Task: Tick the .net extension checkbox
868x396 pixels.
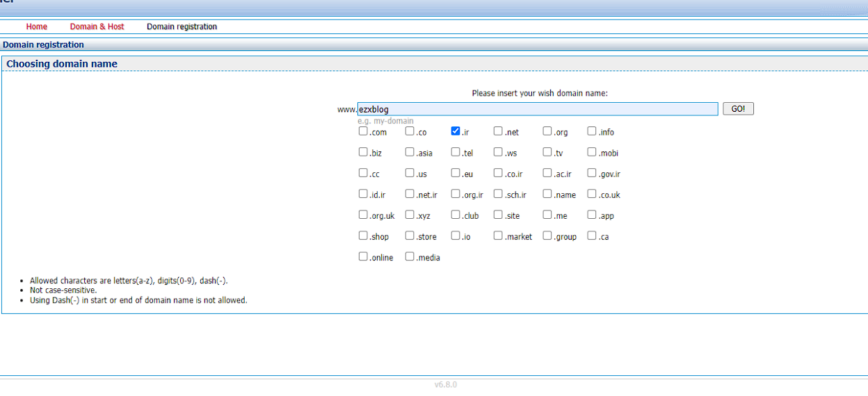Action: [x=499, y=131]
